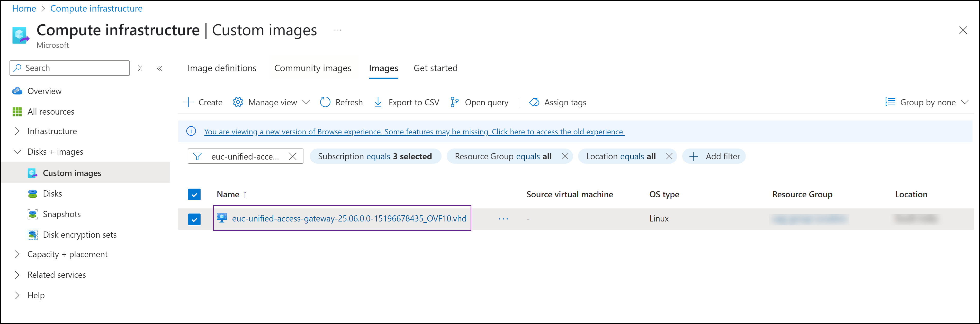The image size is (980, 324).
Task: Toggle the select-all header checkbox
Action: [x=194, y=194]
